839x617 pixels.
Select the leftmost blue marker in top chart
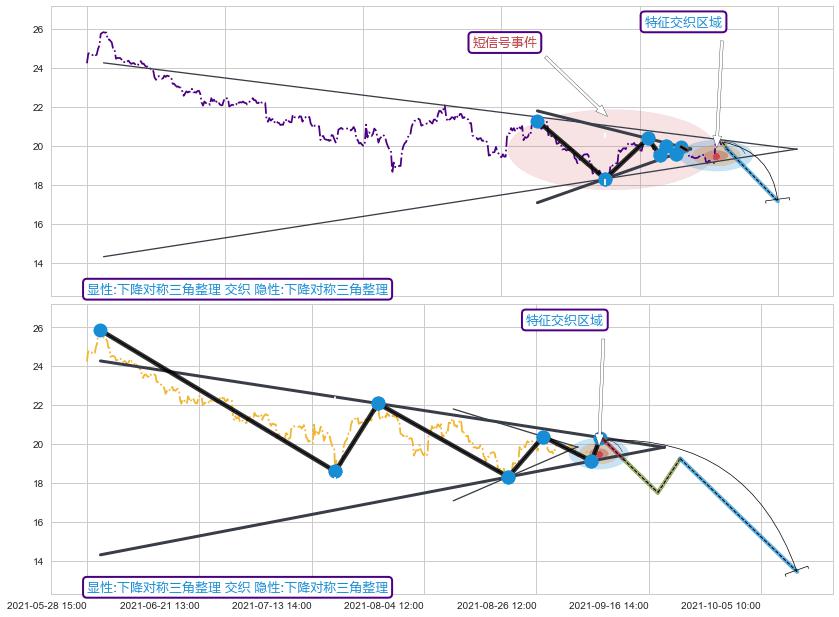(x=537, y=121)
